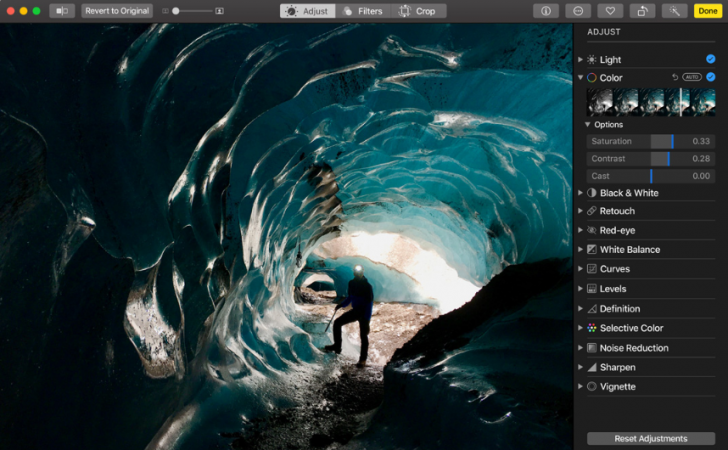The width and height of the screenshot is (728, 450).
Task: Click the Noise Reduction icon
Action: pos(592,348)
